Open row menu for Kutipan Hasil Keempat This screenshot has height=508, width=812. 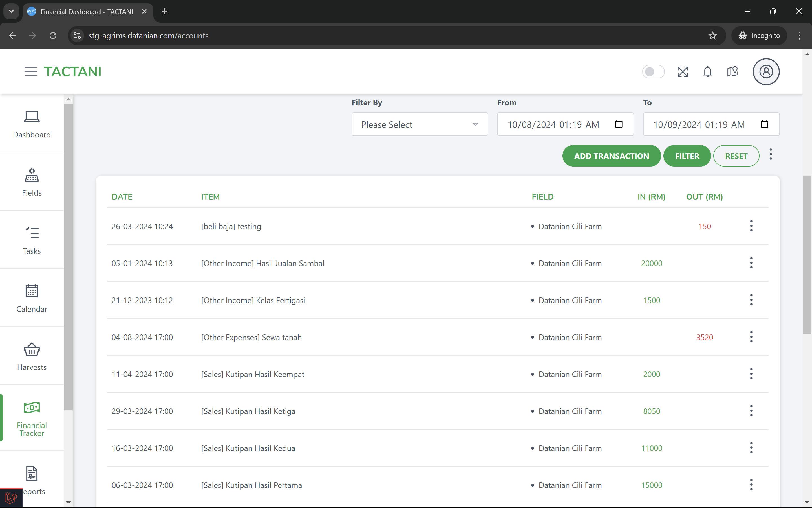coord(751,374)
